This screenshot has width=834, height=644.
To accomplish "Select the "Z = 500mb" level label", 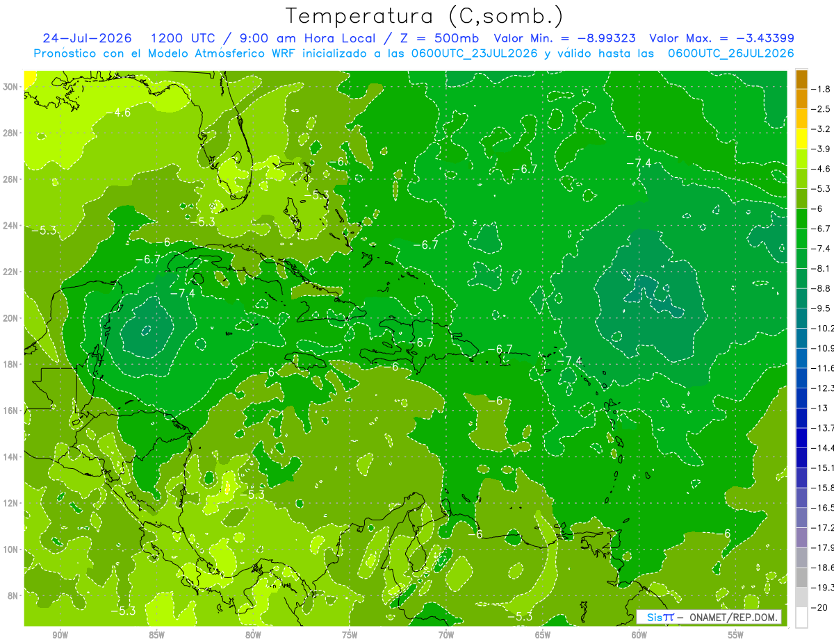I will coord(439,38).
